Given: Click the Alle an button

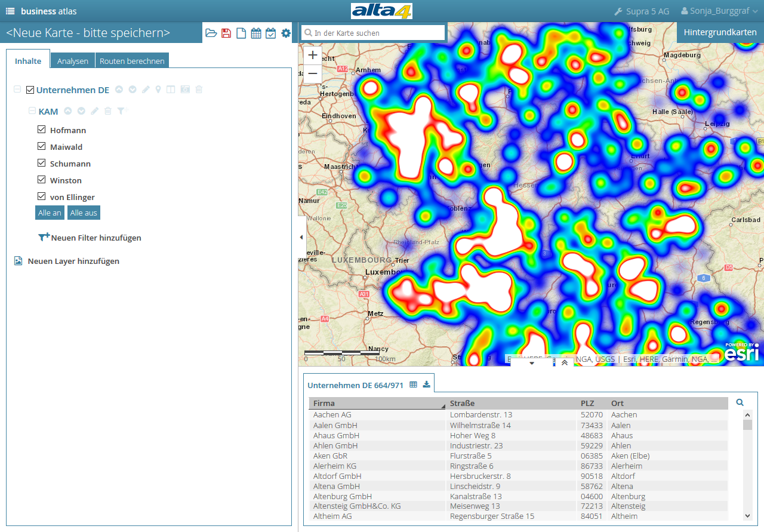Looking at the screenshot, I should (50, 213).
